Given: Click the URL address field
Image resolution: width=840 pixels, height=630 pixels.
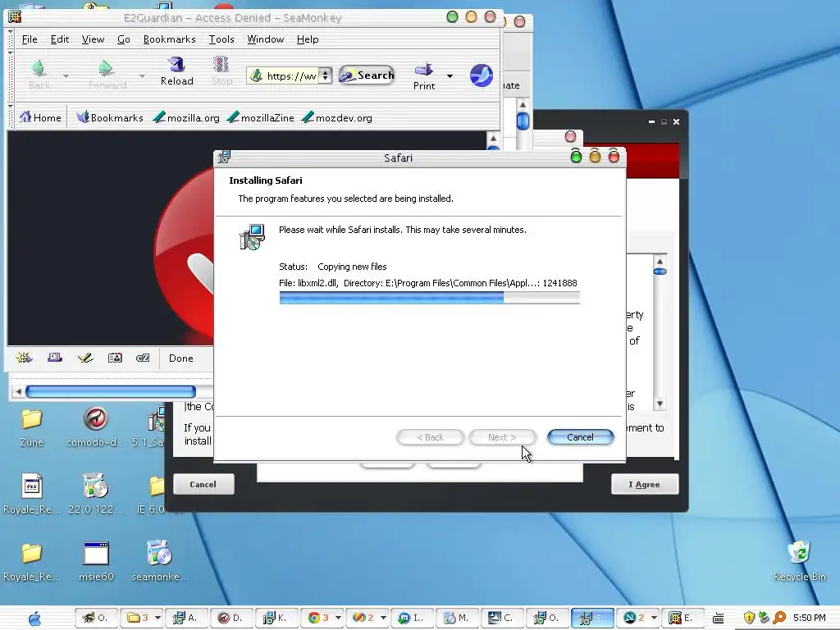Looking at the screenshot, I should 291,75.
